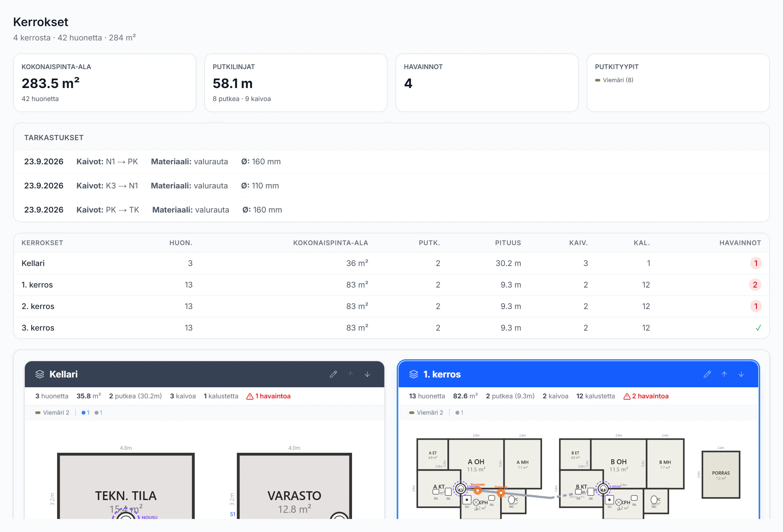Open the 2. kerros table row
This screenshot has height=532, width=783.
[391, 306]
